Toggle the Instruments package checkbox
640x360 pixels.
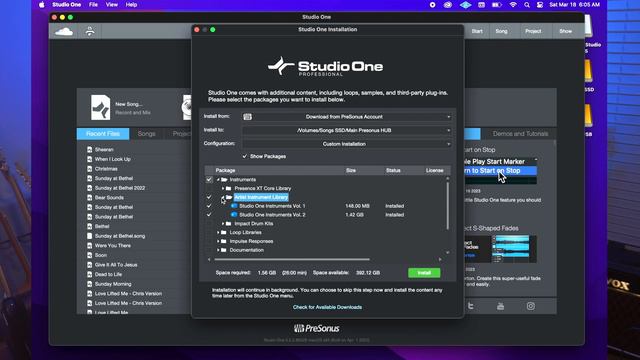(209, 180)
